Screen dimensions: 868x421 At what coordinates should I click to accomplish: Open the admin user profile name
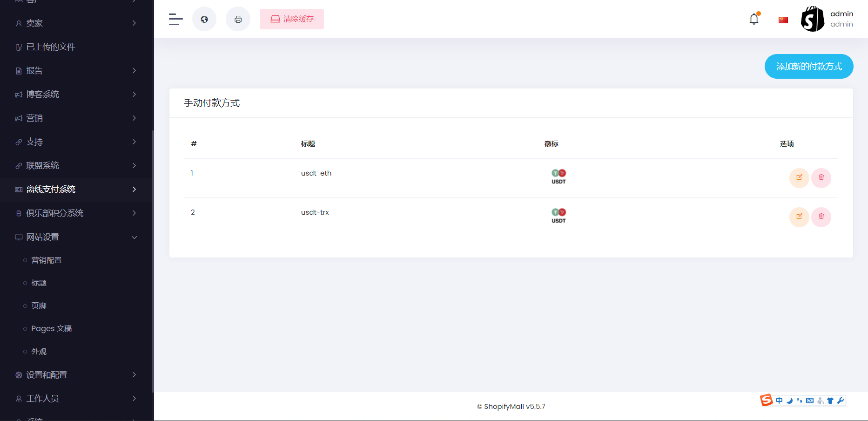point(841,14)
